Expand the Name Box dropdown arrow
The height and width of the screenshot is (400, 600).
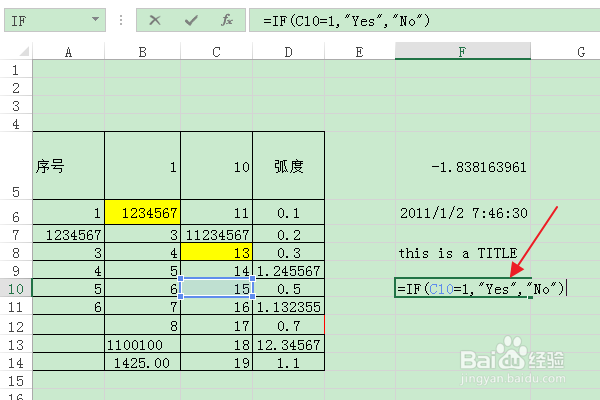(x=95, y=19)
